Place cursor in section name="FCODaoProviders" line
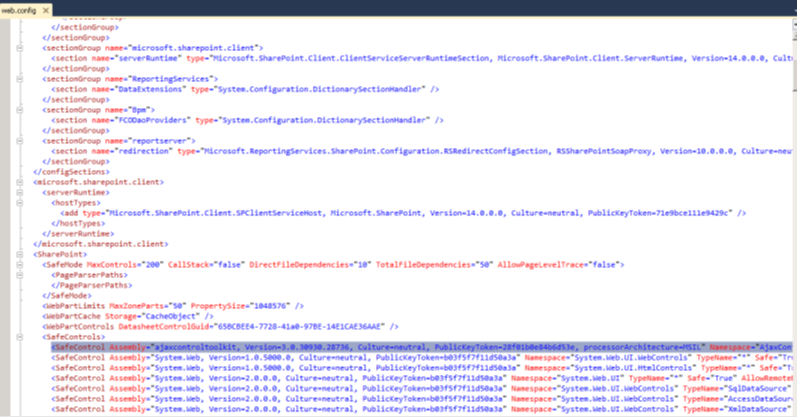This screenshot has width=798, height=417. point(247,120)
